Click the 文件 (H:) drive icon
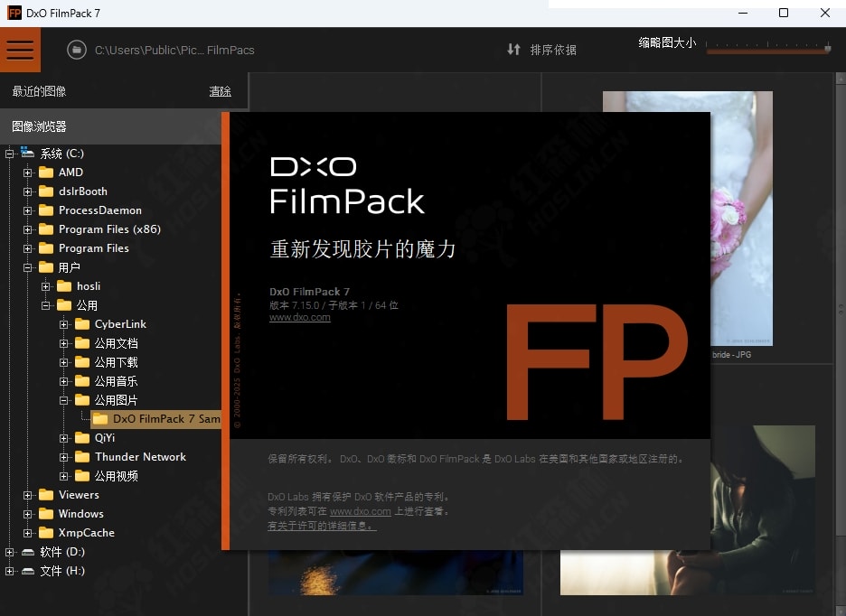 pyautogui.click(x=27, y=571)
